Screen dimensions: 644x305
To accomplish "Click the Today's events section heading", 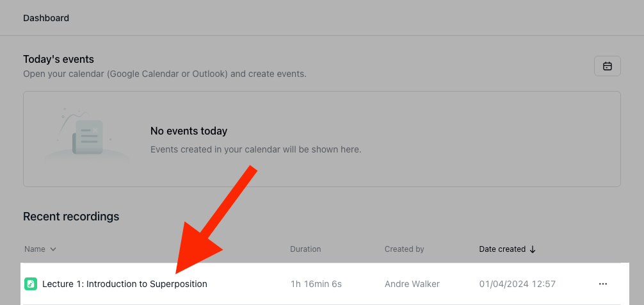I will pyautogui.click(x=58, y=59).
